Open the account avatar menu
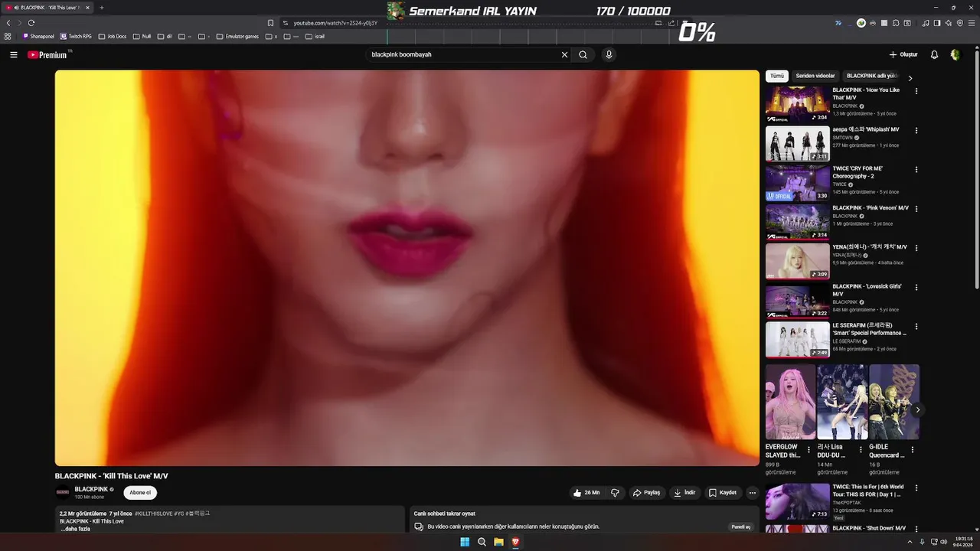 pyautogui.click(x=955, y=54)
